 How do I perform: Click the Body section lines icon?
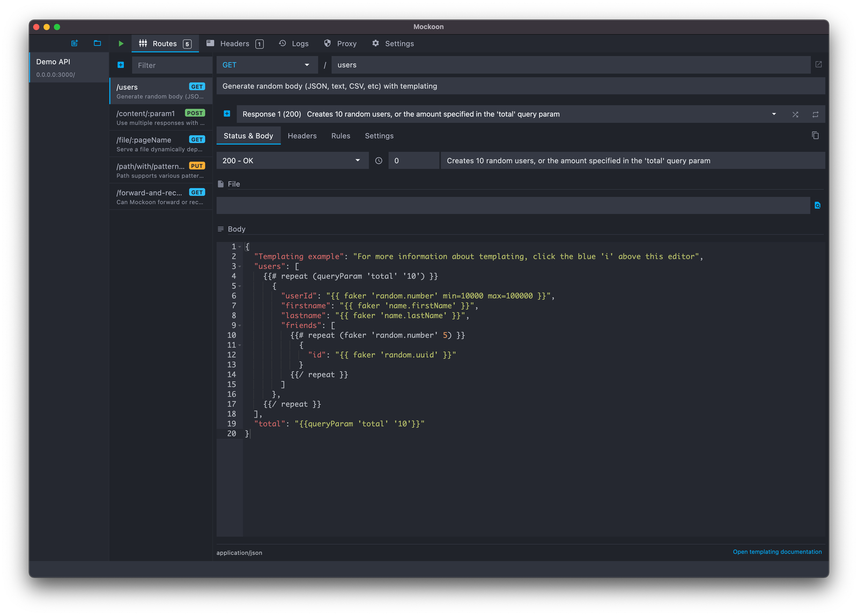(x=221, y=229)
